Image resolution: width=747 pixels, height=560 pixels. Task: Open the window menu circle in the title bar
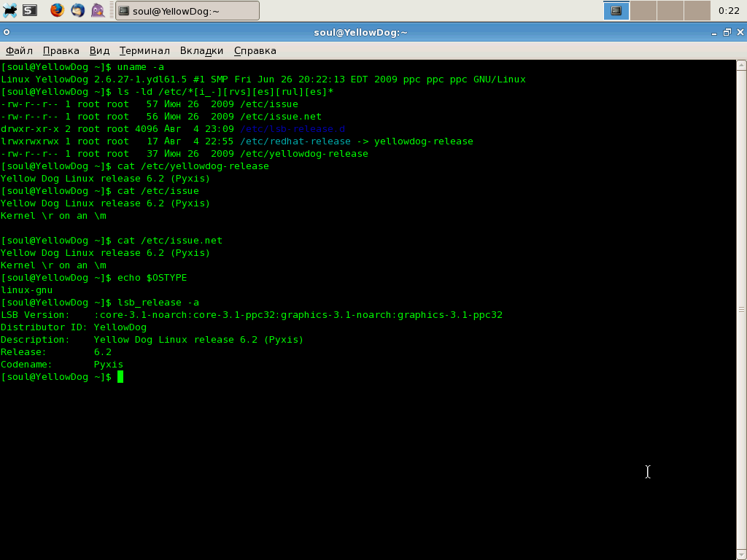6,32
